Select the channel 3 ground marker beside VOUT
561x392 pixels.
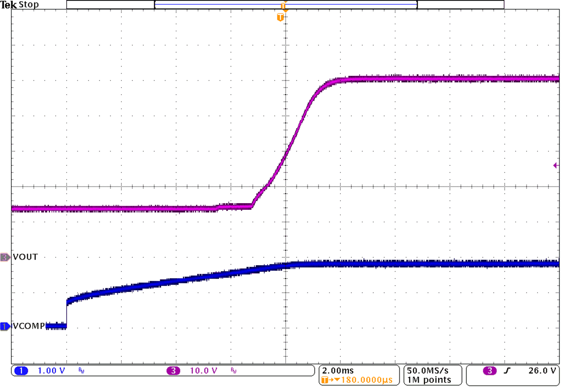click(5, 257)
